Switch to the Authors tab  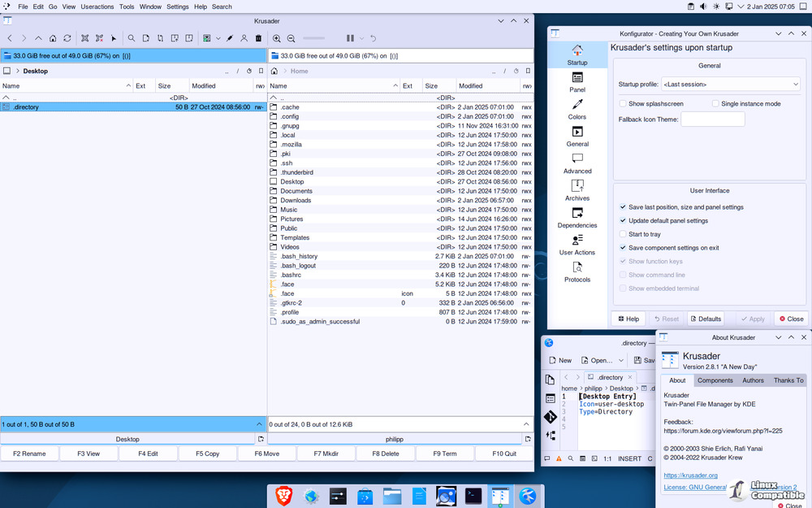[x=753, y=380]
